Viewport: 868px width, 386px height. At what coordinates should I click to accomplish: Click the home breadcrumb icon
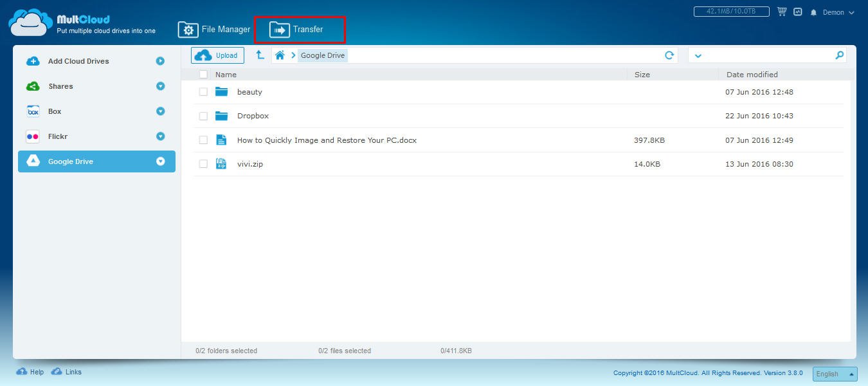pos(280,55)
